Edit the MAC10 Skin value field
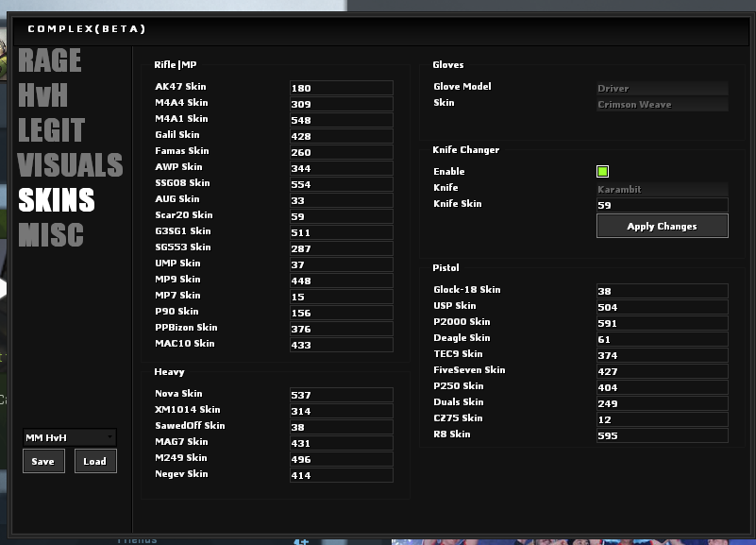This screenshot has width=756, height=545. click(342, 345)
